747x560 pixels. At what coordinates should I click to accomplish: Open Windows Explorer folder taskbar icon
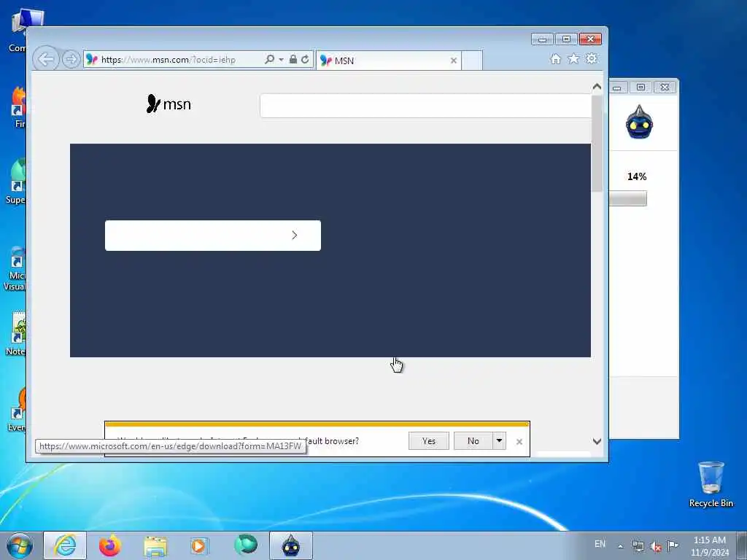[155, 545]
